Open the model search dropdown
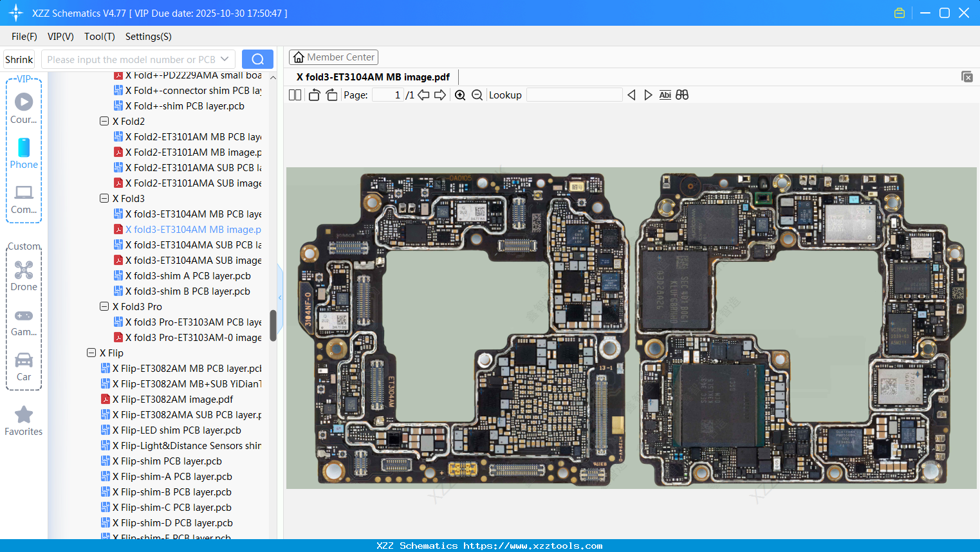 pyautogui.click(x=225, y=59)
